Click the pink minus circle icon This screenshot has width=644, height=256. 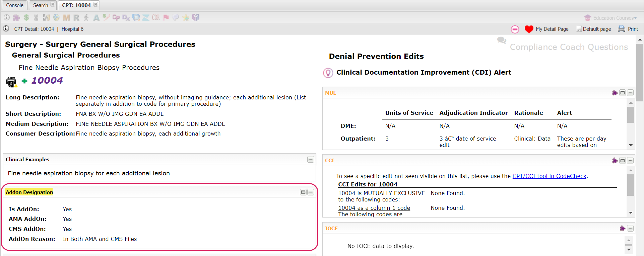[x=515, y=29]
